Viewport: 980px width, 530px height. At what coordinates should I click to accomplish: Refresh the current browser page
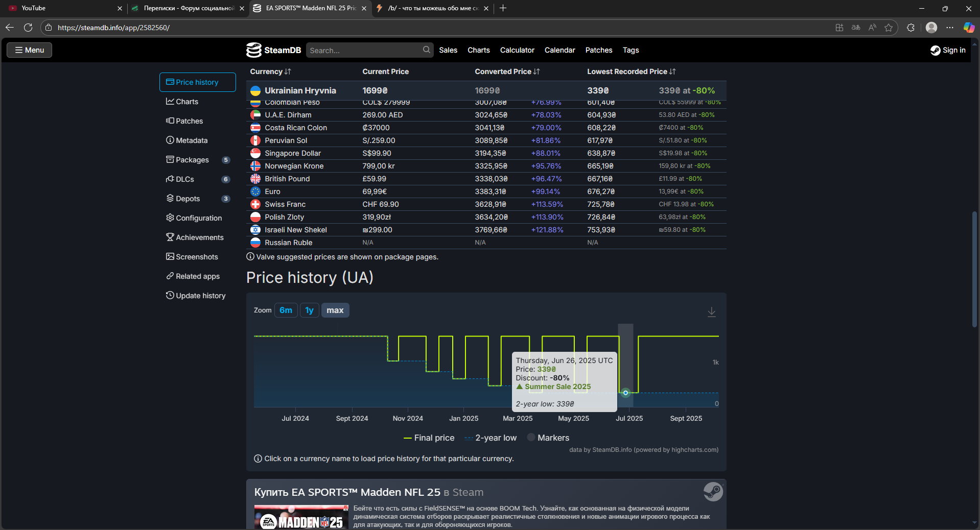coord(28,28)
